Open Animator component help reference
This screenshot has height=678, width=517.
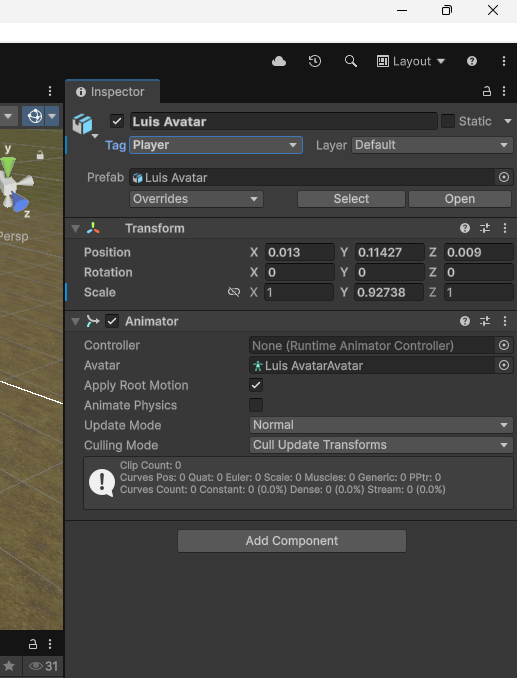click(465, 321)
